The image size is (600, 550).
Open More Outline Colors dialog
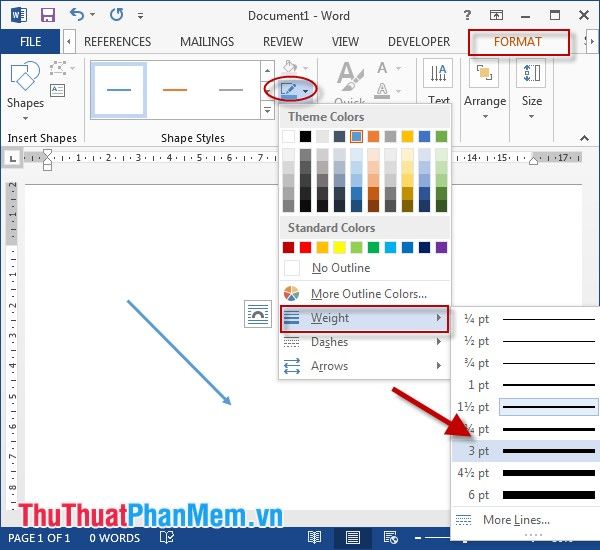(368, 294)
